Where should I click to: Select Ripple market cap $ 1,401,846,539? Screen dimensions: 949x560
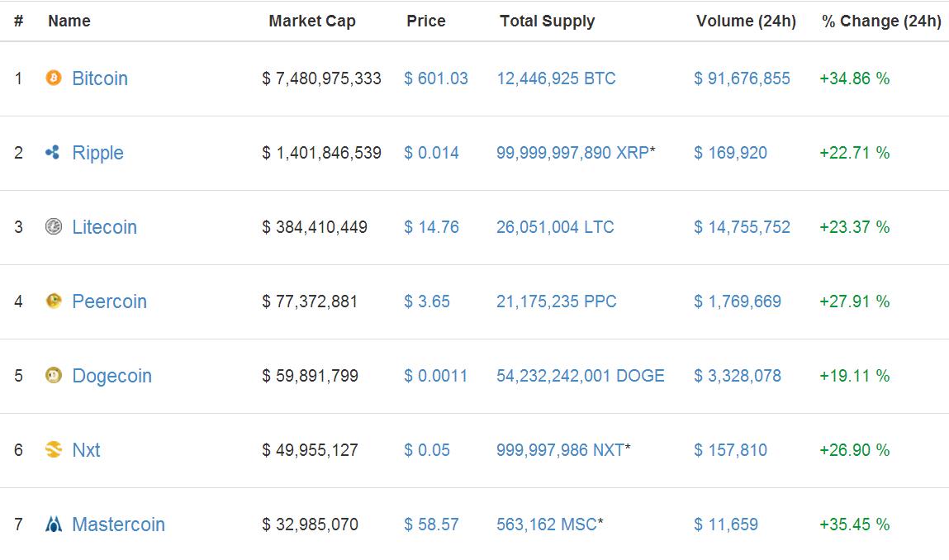(321, 153)
